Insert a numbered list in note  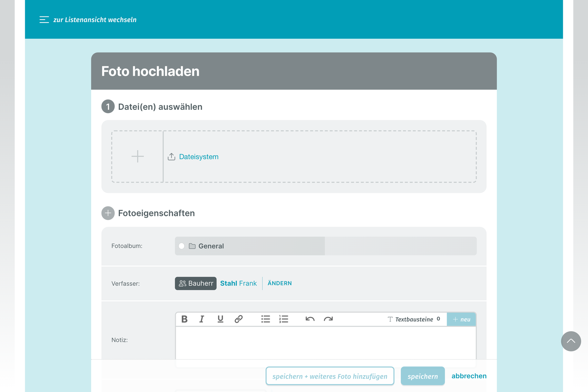[x=284, y=319]
